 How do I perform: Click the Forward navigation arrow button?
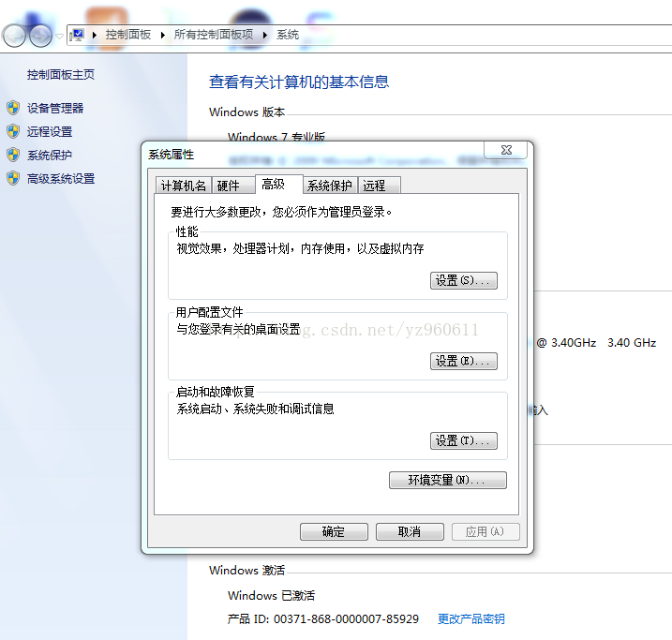40,36
